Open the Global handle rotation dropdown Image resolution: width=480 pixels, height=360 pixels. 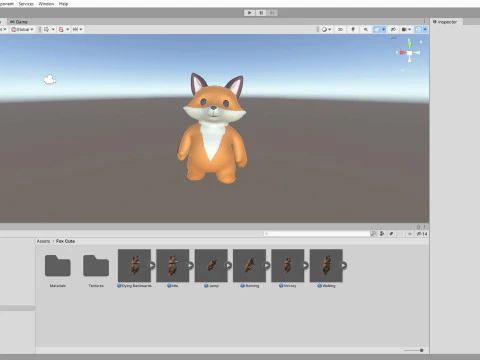pos(22,29)
